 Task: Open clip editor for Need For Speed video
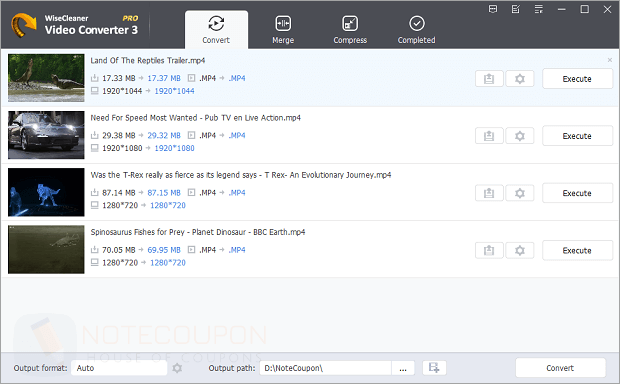pyautogui.click(x=489, y=136)
